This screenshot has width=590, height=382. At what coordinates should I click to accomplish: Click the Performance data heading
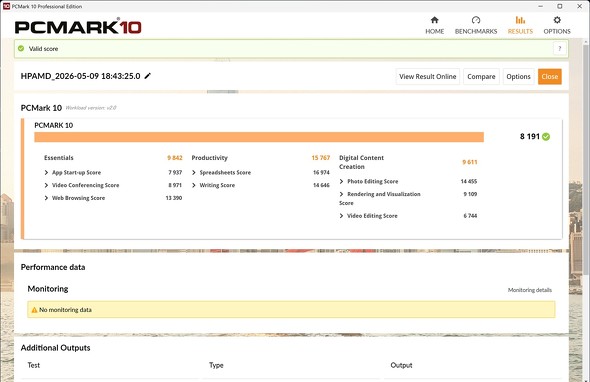tap(53, 267)
